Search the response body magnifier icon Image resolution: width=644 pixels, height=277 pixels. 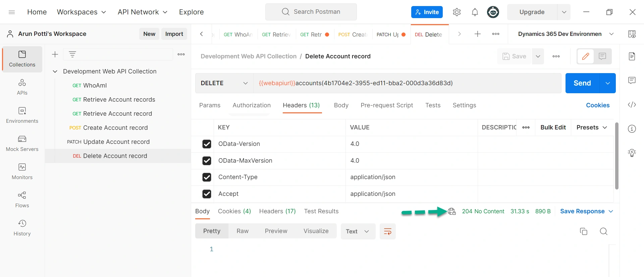(x=603, y=231)
